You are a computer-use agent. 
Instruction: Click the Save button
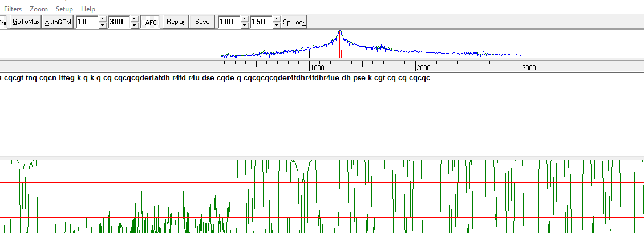[202, 22]
